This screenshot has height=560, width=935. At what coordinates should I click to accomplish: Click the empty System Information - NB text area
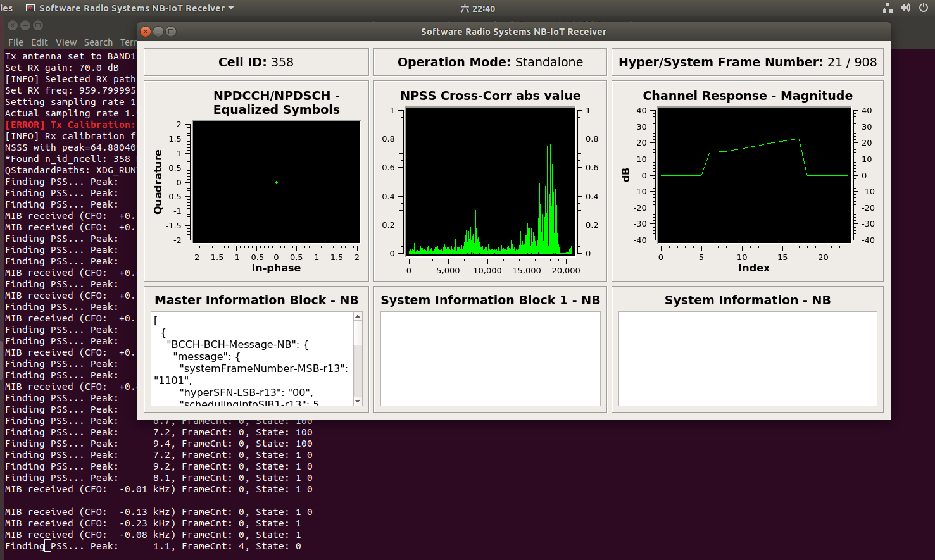click(748, 359)
